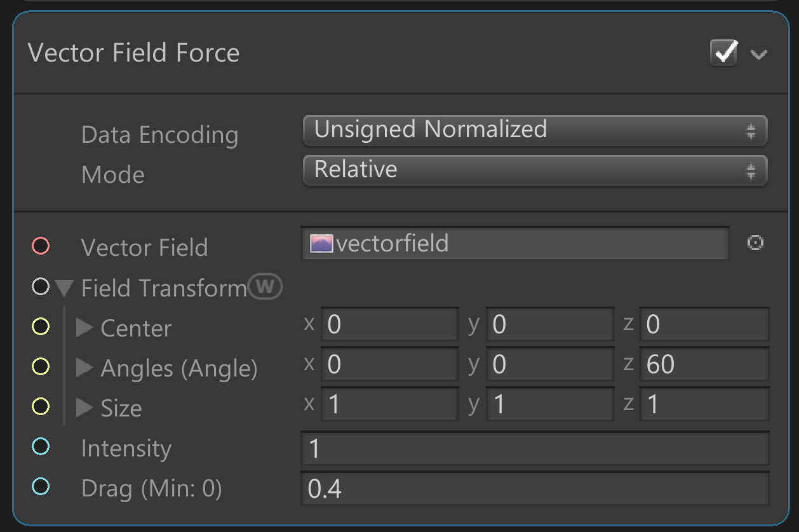Expand the Angles property triangle
Viewport: 799px width, 532px height.
[84, 368]
